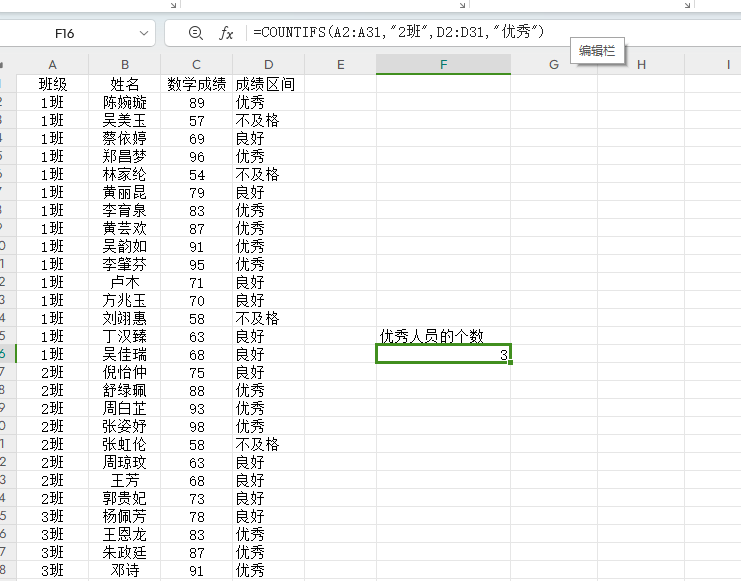This screenshot has width=741, height=581.
Task: Open the Name Box dropdown arrow
Action: pos(144,34)
